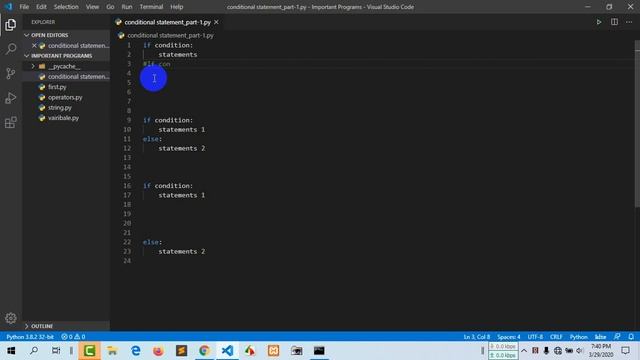Open the Edit menu
This screenshot has width=640, height=360.
pyautogui.click(x=41, y=7)
